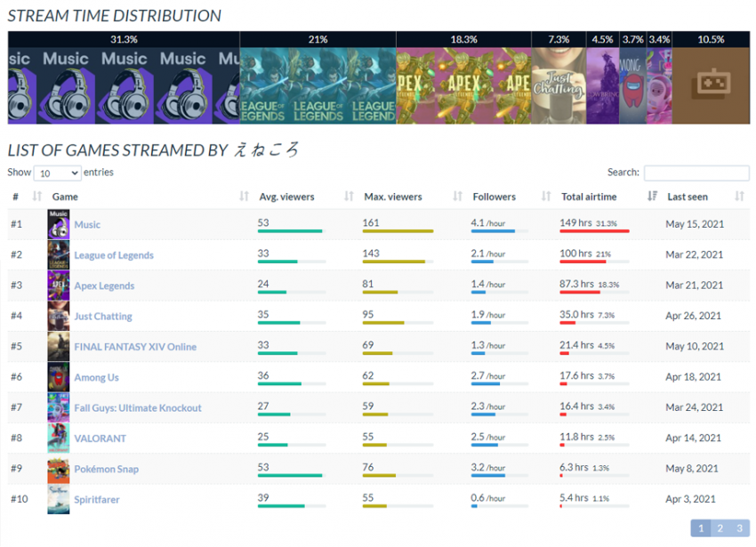Screen dimensions: 756x547
Task: Click the FINAL FANTASY XIV Online cover thumbnail
Action: pyautogui.click(x=59, y=346)
